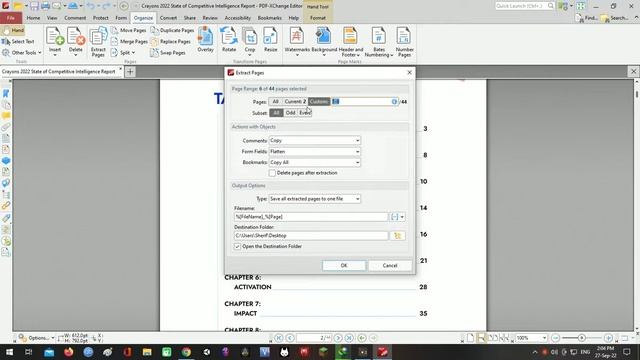Open filename macros dropdown

(398, 217)
